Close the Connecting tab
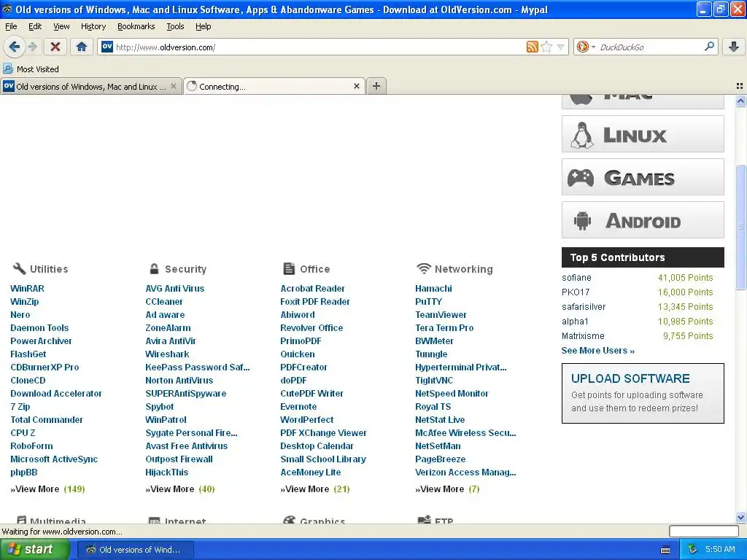The height and width of the screenshot is (560, 747). tap(356, 86)
